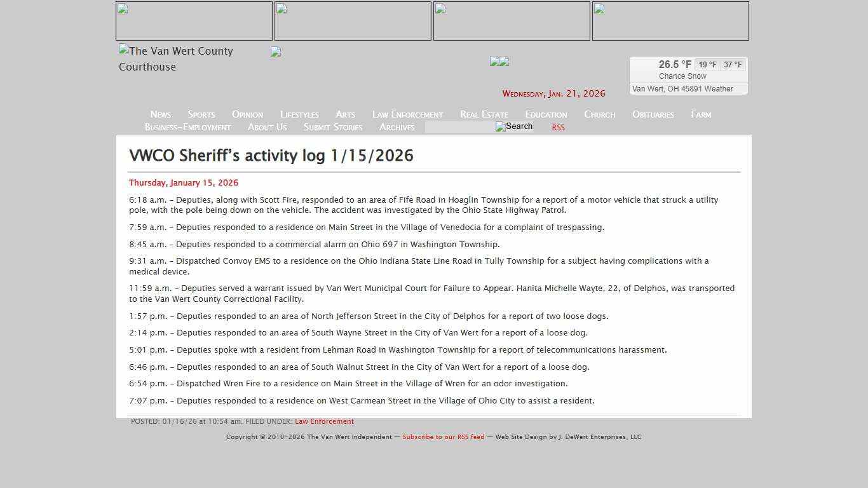Image resolution: width=868 pixels, height=488 pixels.
Task: Click the Van Wert County Courthouse image placeholder
Action: point(175,59)
